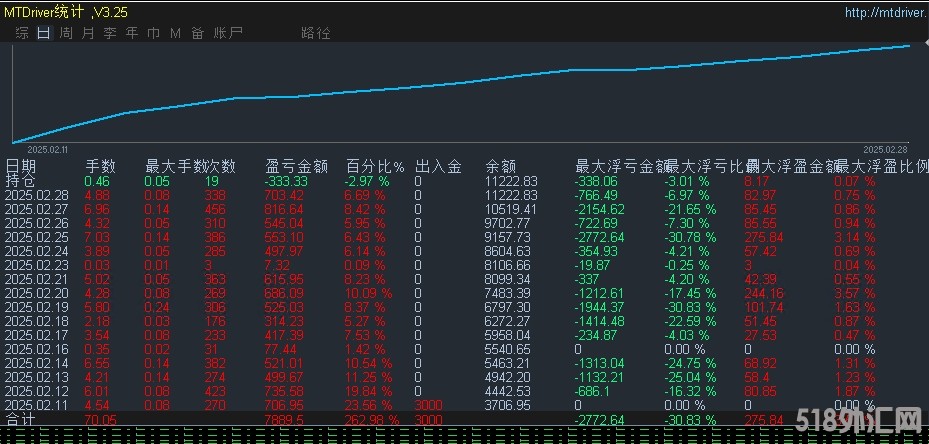Select the 2025.02.27 row date
This screenshot has height=444, width=929.
[37, 209]
